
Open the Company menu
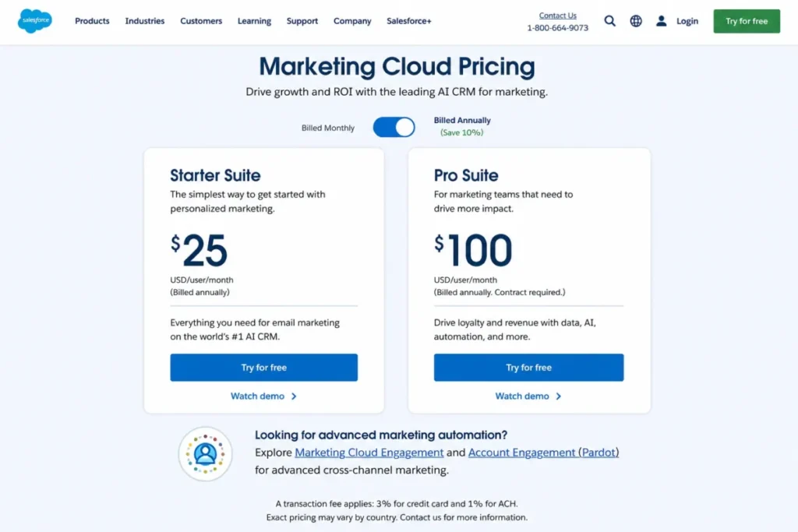(352, 21)
